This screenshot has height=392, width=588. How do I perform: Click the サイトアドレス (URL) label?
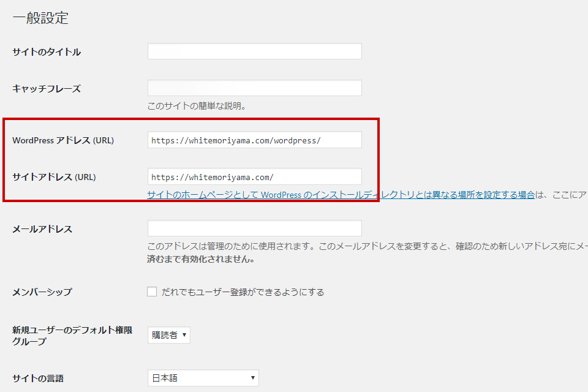tap(54, 177)
